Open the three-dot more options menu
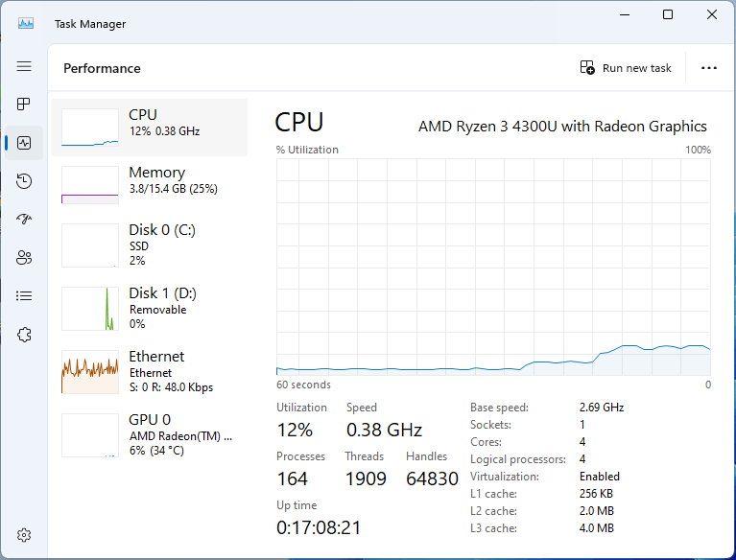This screenshot has width=736, height=560. click(x=709, y=68)
